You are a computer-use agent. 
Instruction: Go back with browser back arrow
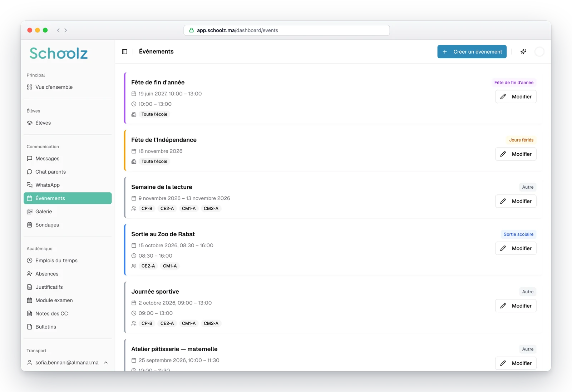tap(58, 30)
